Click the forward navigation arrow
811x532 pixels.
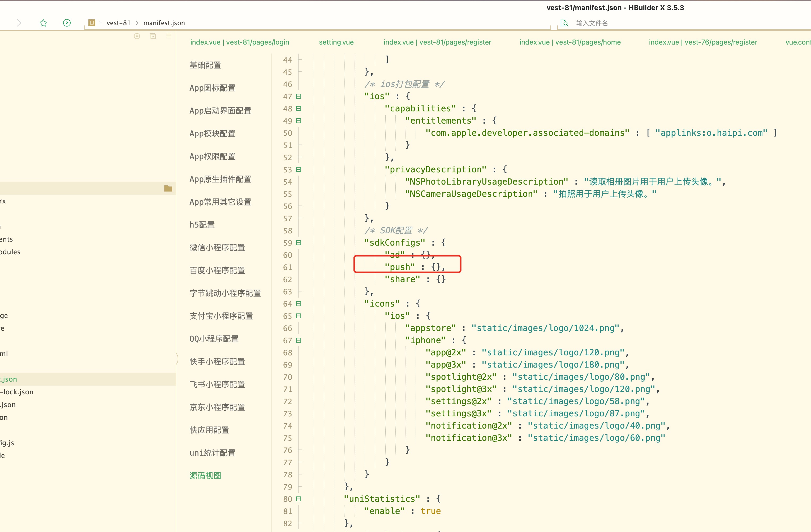19,23
